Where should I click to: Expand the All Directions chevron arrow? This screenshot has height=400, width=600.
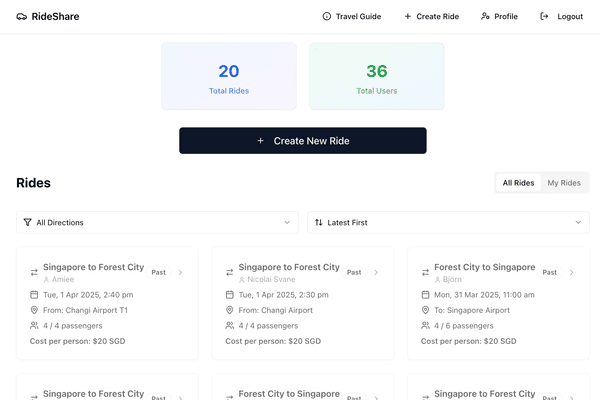[x=287, y=222]
